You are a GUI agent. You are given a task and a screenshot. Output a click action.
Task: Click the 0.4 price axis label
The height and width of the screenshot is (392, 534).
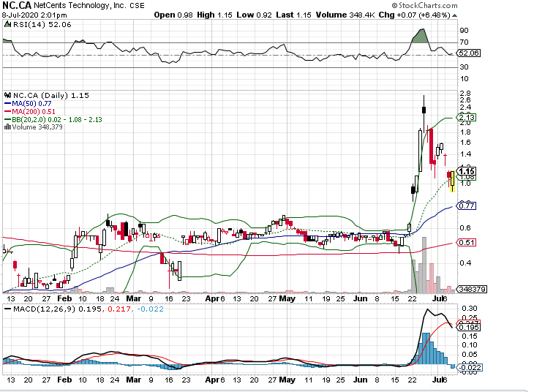click(x=465, y=263)
